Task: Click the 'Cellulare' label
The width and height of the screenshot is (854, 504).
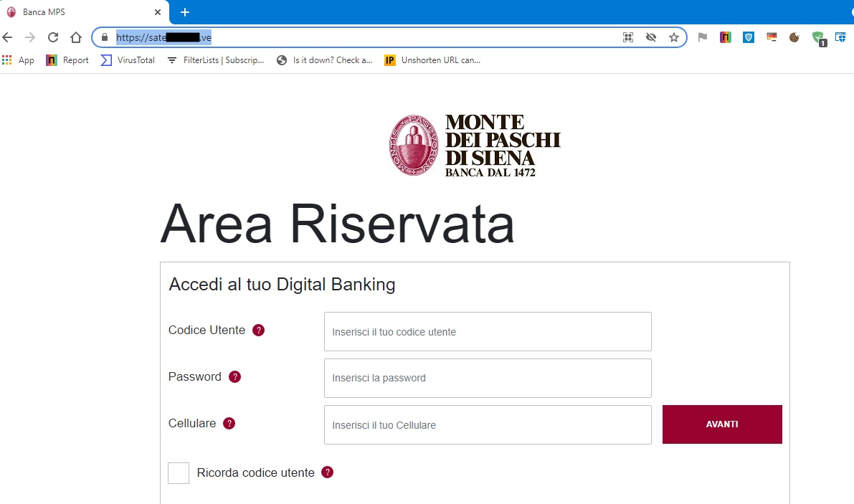Action: (x=192, y=424)
